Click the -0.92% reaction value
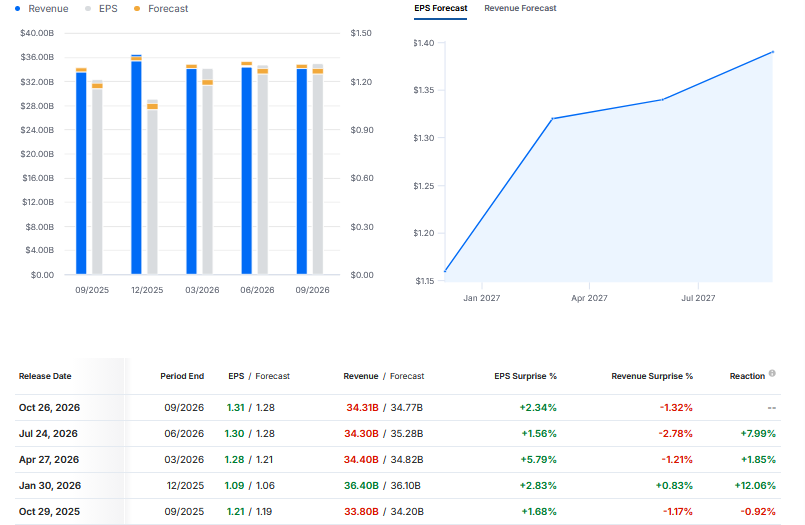Image resolution: width=805 pixels, height=525 pixels. pos(758,512)
